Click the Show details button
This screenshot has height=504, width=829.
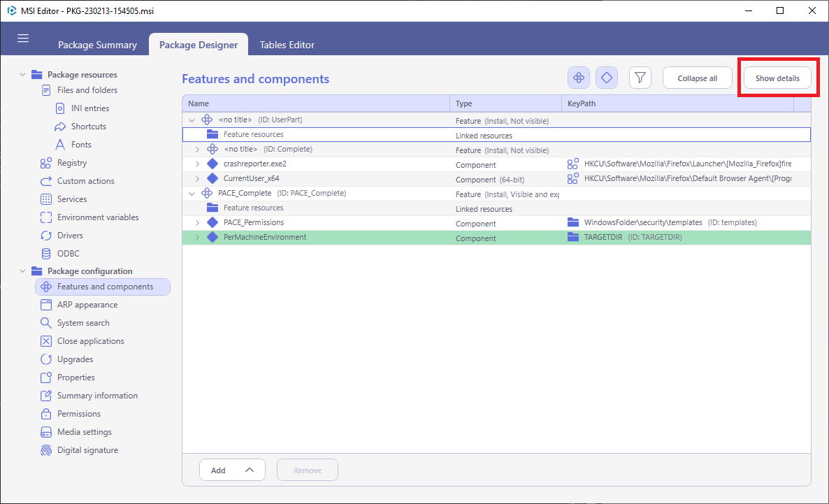[777, 78]
